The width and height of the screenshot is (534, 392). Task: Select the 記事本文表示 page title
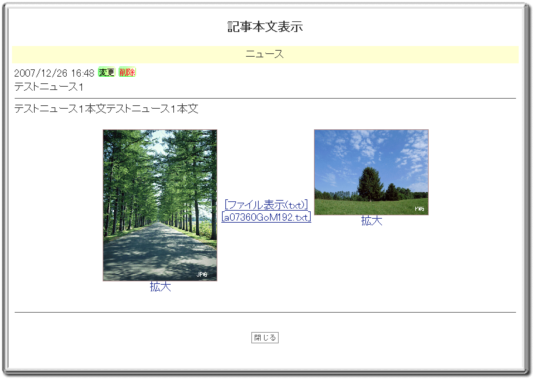[x=265, y=27]
